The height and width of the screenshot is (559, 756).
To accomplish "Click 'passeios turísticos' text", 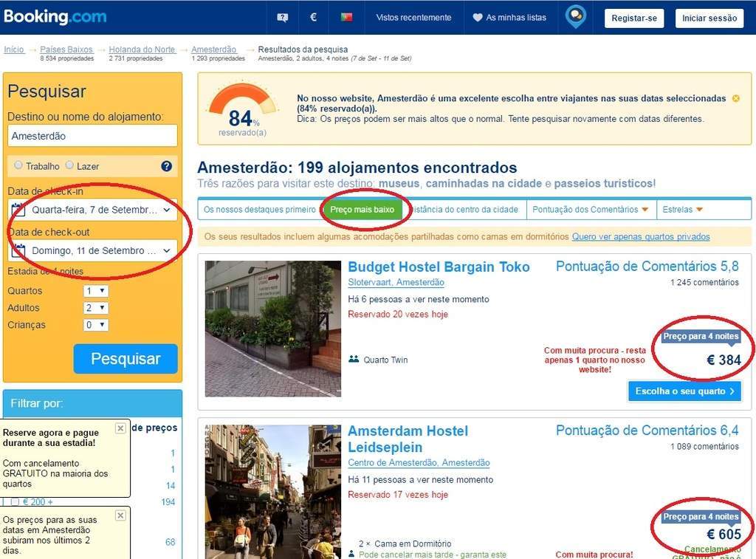I will 604,184.
